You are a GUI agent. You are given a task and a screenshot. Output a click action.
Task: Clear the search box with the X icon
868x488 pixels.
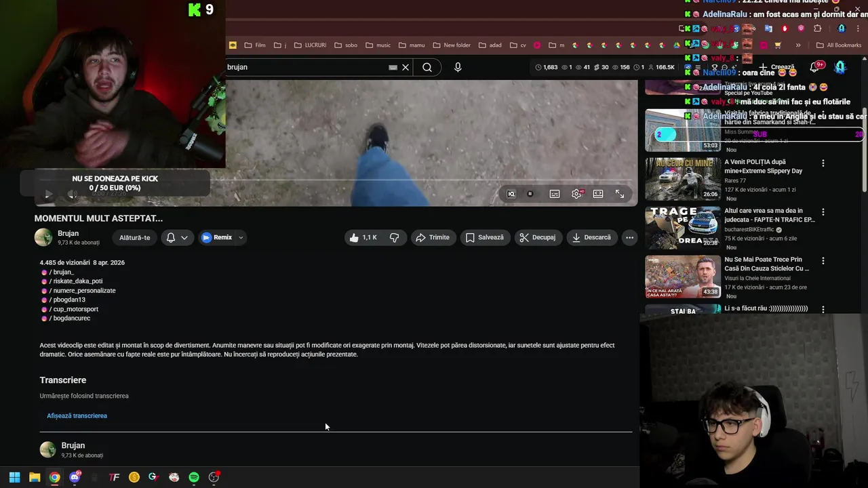(x=406, y=67)
